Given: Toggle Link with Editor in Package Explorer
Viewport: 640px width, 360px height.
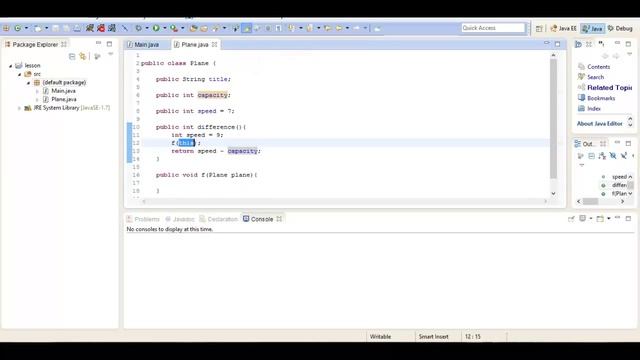Looking at the screenshot, I should pyautogui.click(x=83, y=56).
